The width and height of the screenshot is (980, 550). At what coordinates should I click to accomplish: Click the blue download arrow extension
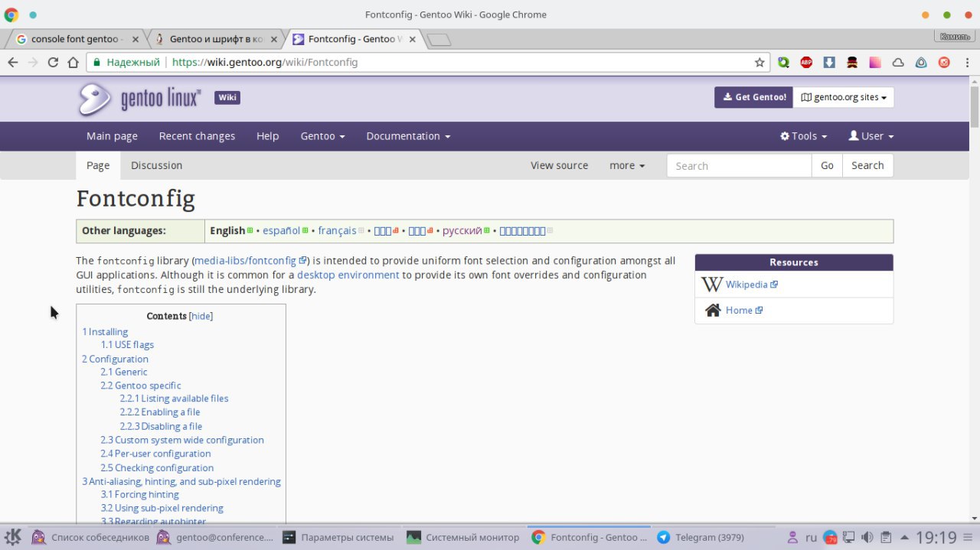click(x=829, y=63)
